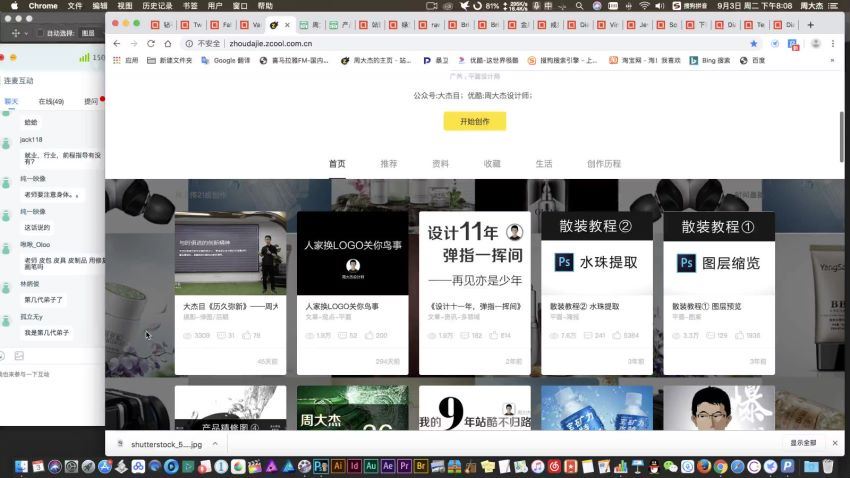
Task: Toggle the 自动选择 checkbox in Photoshop
Action: (40, 33)
